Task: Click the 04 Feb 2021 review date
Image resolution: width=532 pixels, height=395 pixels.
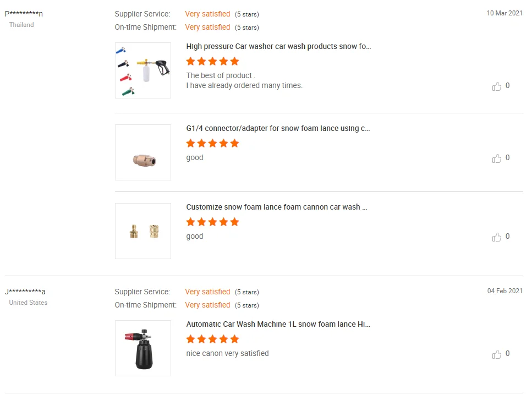Action: pos(504,291)
